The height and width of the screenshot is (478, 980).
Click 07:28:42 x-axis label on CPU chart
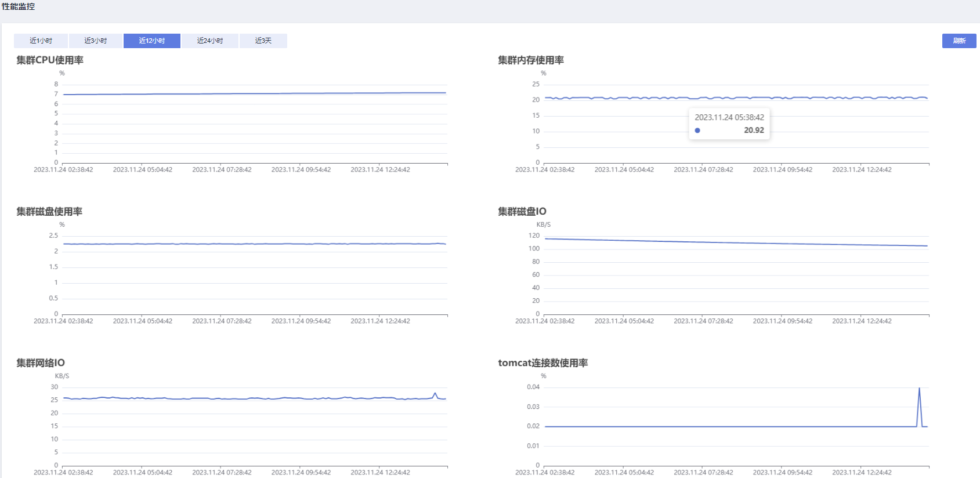222,170
